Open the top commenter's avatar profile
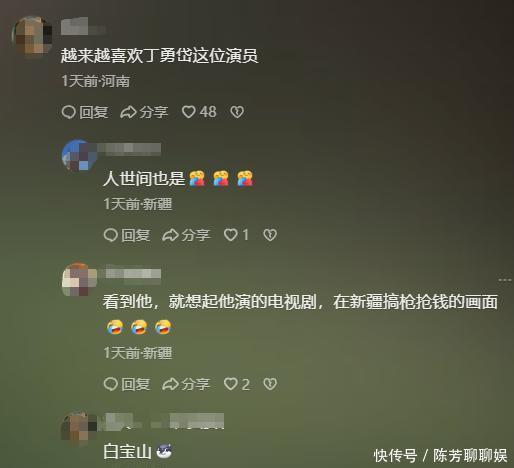 pos(32,36)
